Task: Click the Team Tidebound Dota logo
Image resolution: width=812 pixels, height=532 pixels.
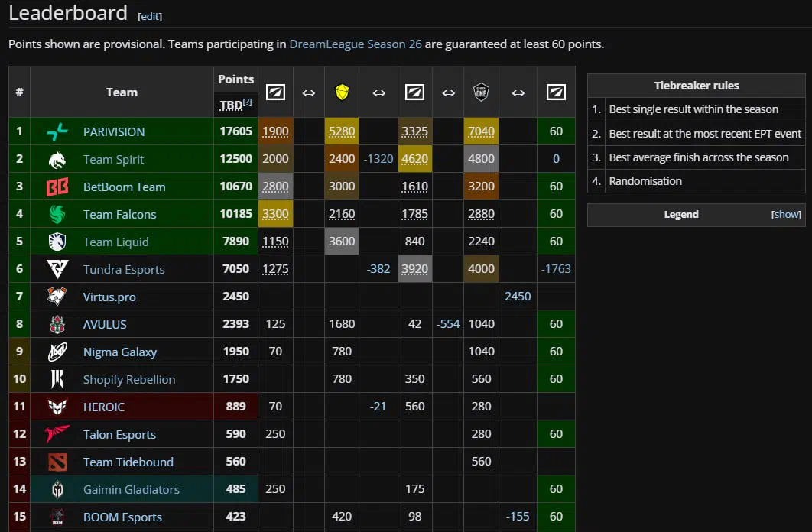Action: coord(57,462)
